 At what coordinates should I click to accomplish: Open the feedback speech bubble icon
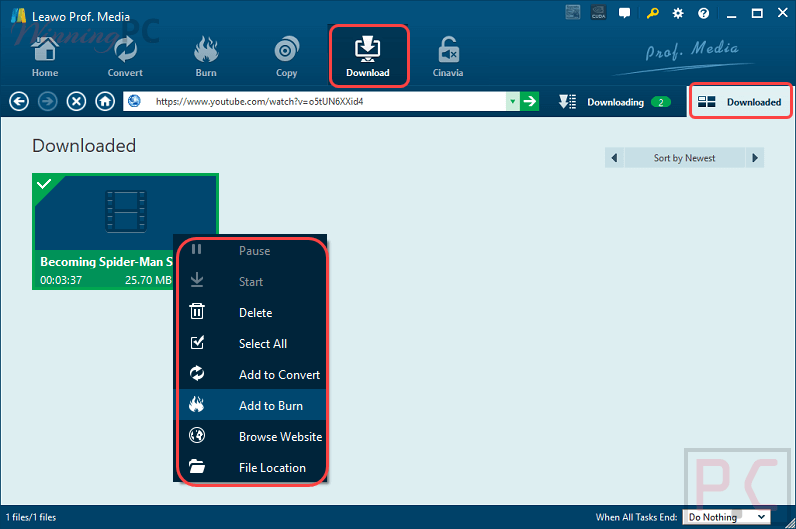coord(624,13)
